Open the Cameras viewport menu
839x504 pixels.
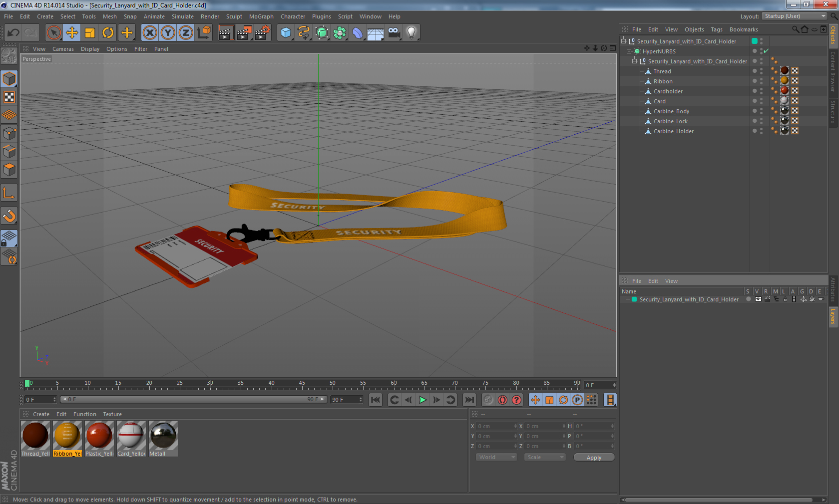[x=63, y=49]
